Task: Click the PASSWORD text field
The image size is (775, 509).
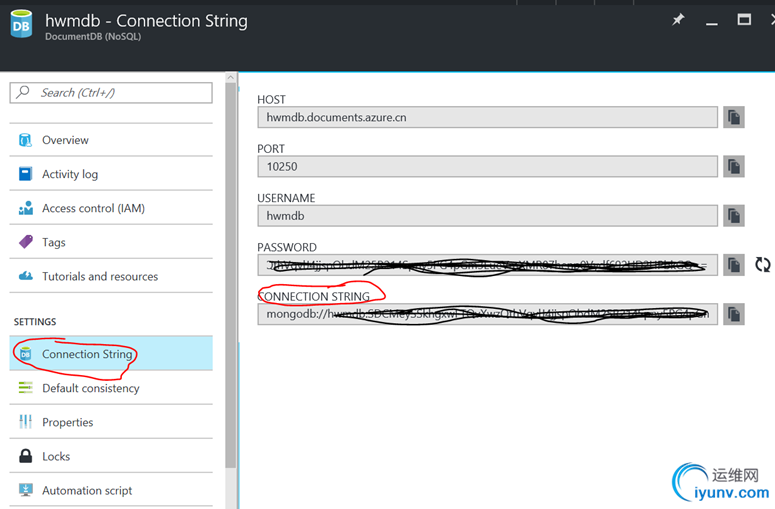Action: pyautogui.click(x=487, y=265)
